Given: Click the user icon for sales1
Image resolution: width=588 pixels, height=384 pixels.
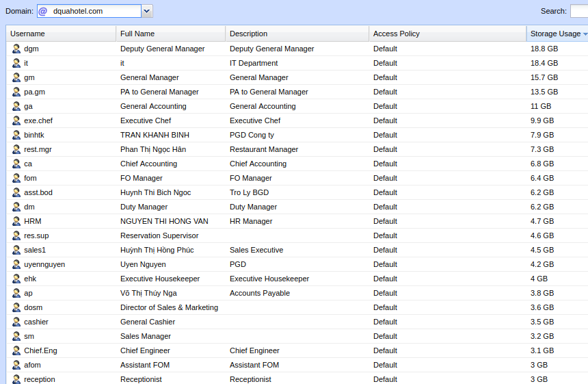Looking at the screenshot, I should (16, 250).
